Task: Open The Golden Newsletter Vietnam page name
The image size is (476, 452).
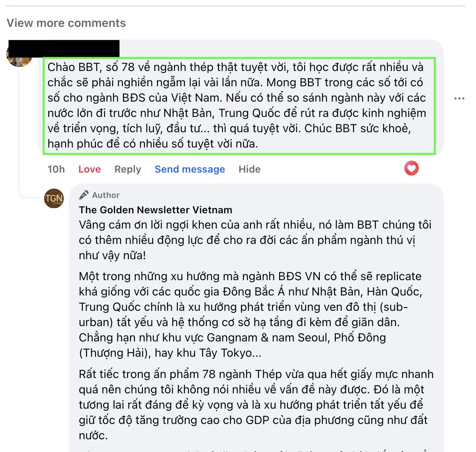Action: (155, 210)
